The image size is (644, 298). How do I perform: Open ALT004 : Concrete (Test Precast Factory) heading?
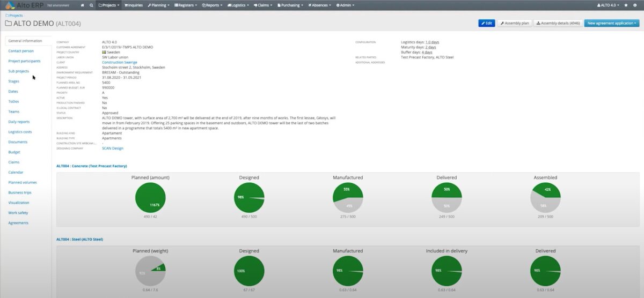click(x=92, y=166)
